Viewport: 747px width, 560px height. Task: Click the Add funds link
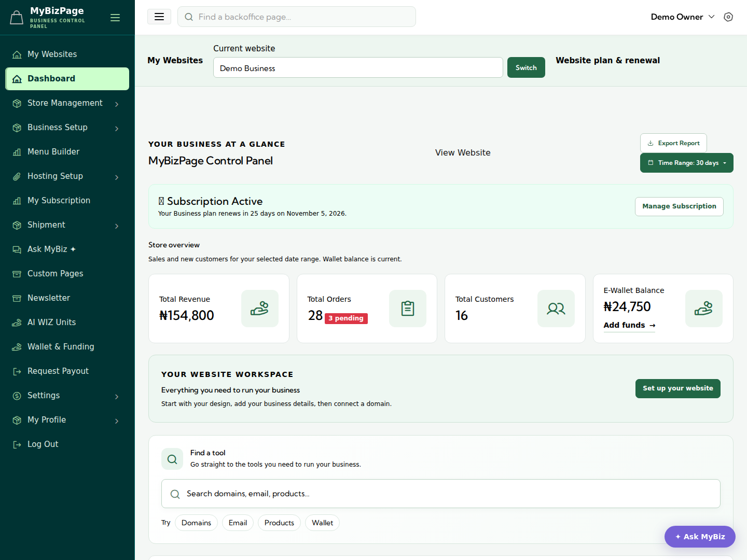tap(629, 325)
